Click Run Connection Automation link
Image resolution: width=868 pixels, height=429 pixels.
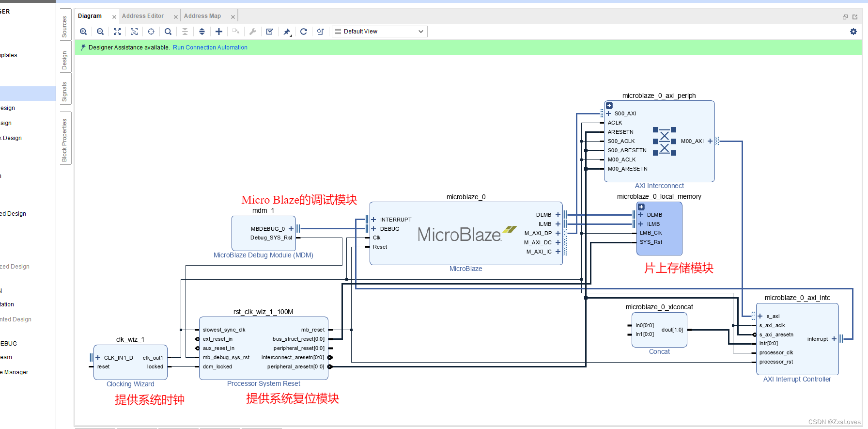[x=210, y=48]
